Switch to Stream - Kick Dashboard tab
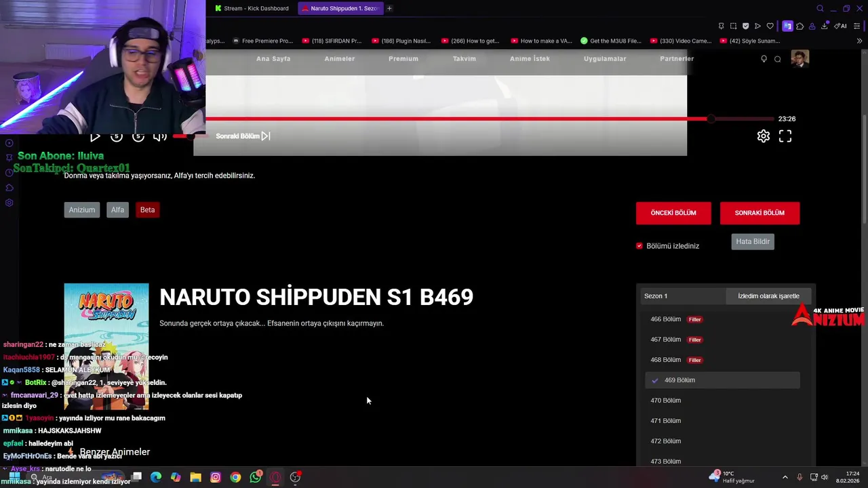Viewport: 868px width, 488px height. 251,8
